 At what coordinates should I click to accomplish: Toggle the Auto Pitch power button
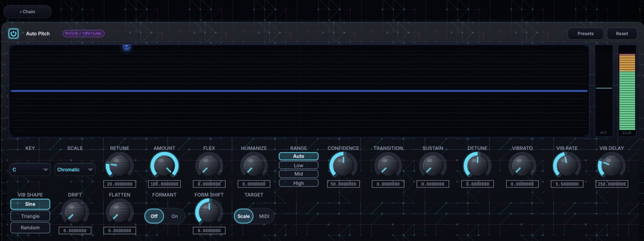13,33
